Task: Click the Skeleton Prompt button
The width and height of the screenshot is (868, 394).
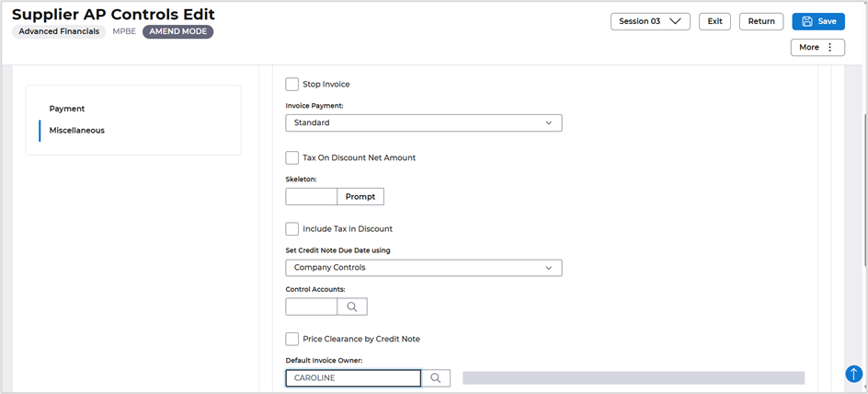Action: coord(360,197)
